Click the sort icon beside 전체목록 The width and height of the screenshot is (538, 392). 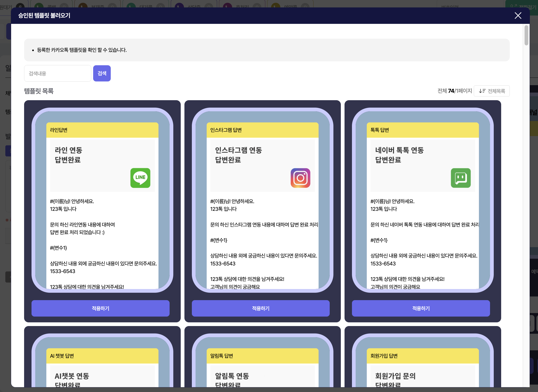pyautogui.click(x=482, y=91)
